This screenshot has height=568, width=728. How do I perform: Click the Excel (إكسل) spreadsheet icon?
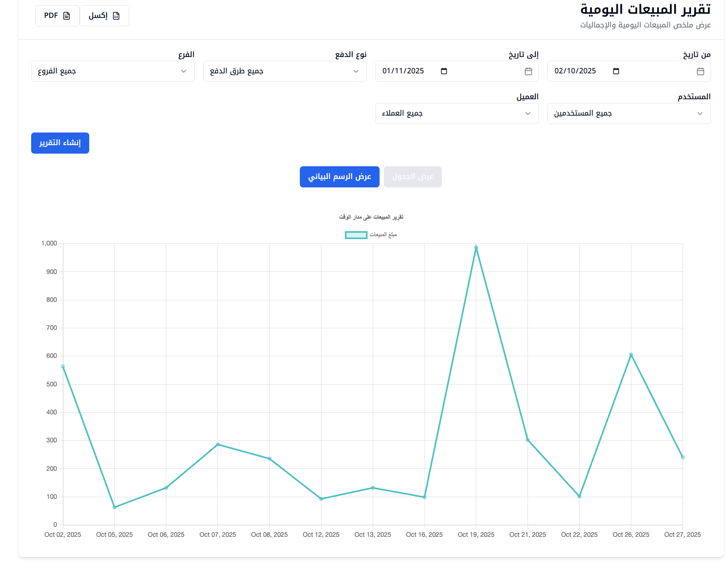pos(116,16)
